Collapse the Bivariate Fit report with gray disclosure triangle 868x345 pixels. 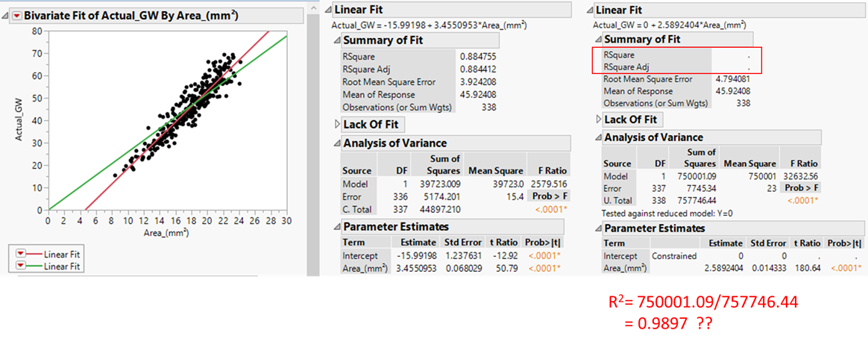[x=5, y=16]
